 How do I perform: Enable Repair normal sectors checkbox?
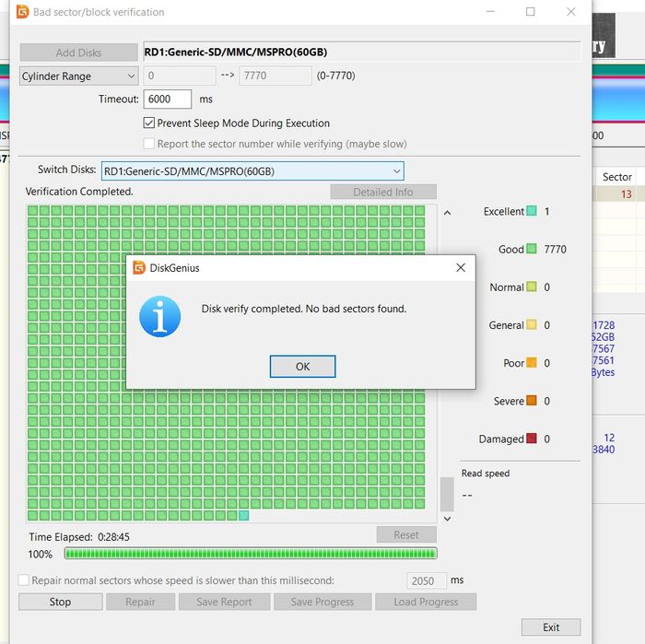coord(24,580)
